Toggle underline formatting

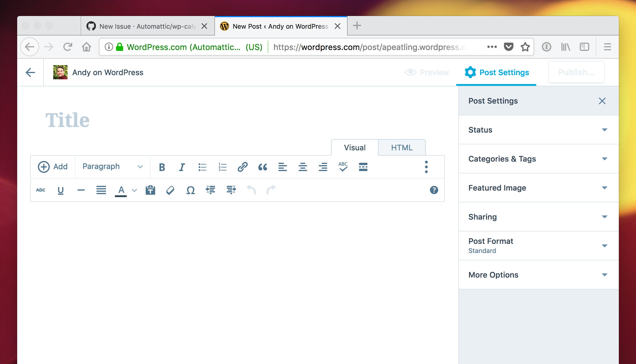click(61, 190)
